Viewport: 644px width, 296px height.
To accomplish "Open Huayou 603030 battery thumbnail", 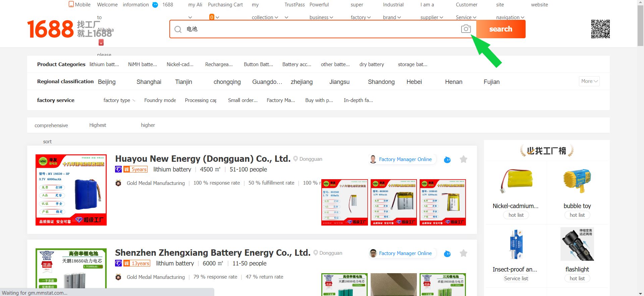I will pyautogui.click(x=394, y=202).
